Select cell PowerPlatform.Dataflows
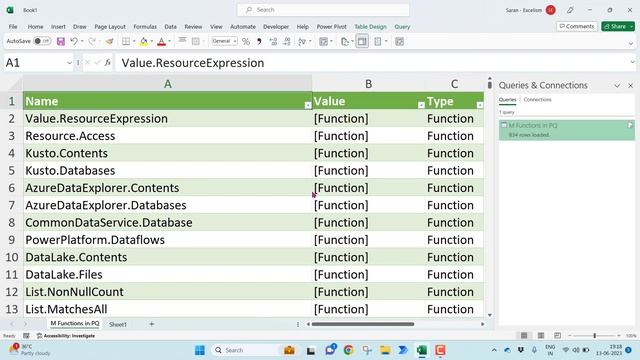Viewport: 640px width, 360px height. [167, 240]
